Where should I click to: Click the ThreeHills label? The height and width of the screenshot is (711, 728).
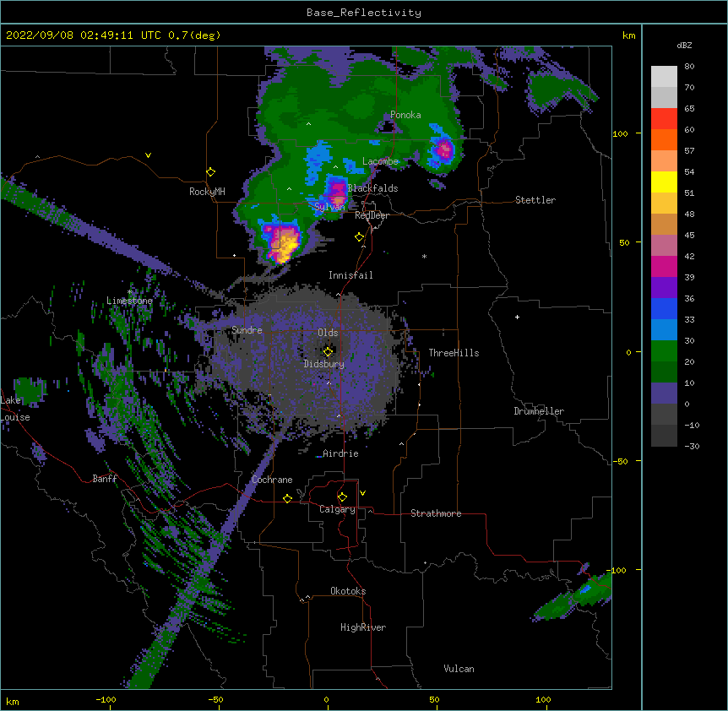454,353
